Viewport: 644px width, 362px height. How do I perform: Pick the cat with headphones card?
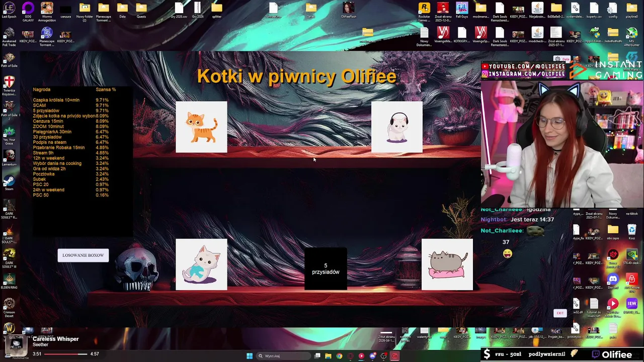(x=397, y=127)
